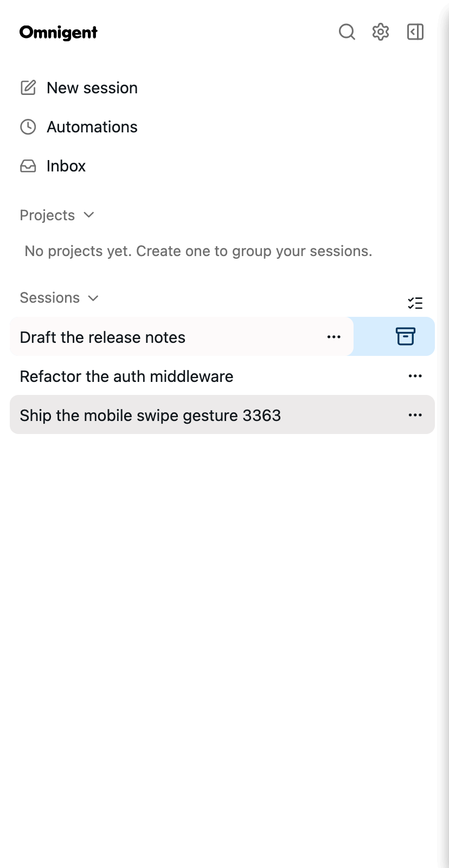Click the Inbox tray icon
The height and width of the screenshot is (868, 449).
28,166
